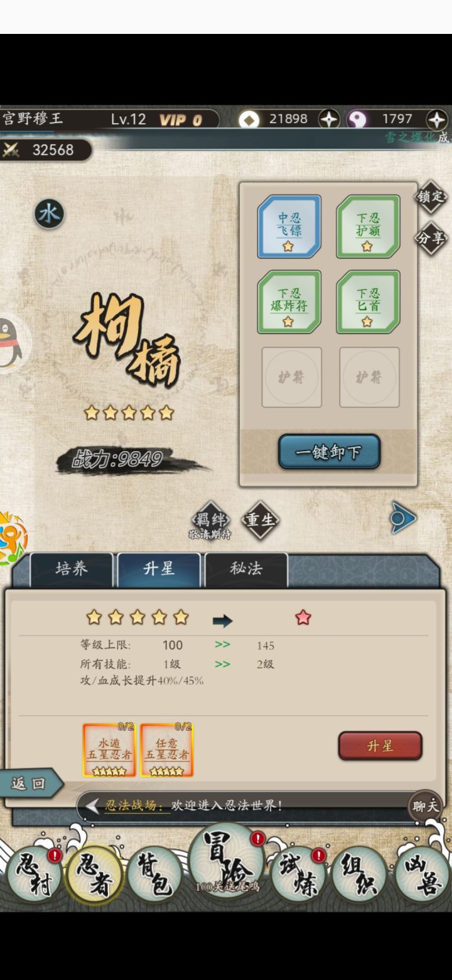This screenshot has height=980, width=452.
Task: Select the 中忍飞镖 equipment slot
Action: click(x=289, y=226)
